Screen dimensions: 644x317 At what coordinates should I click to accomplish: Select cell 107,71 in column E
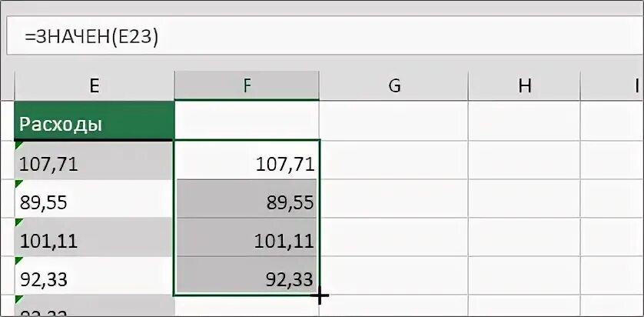[95, 160]
